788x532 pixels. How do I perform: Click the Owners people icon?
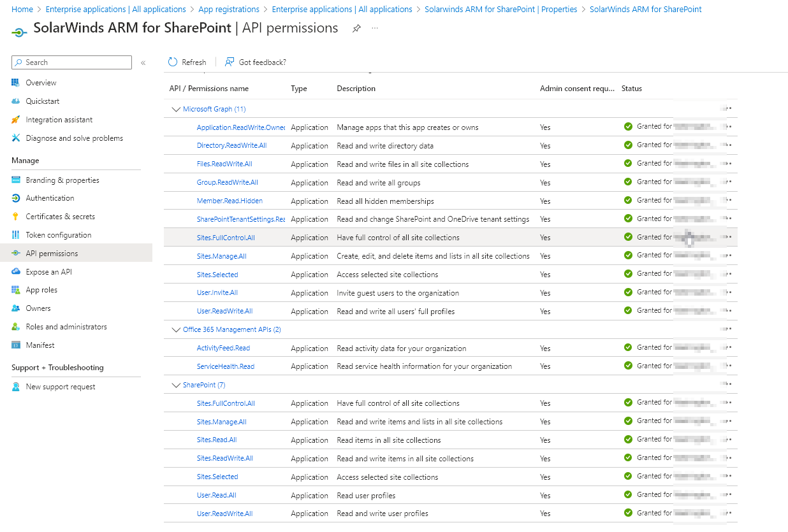tap(16, 308)
